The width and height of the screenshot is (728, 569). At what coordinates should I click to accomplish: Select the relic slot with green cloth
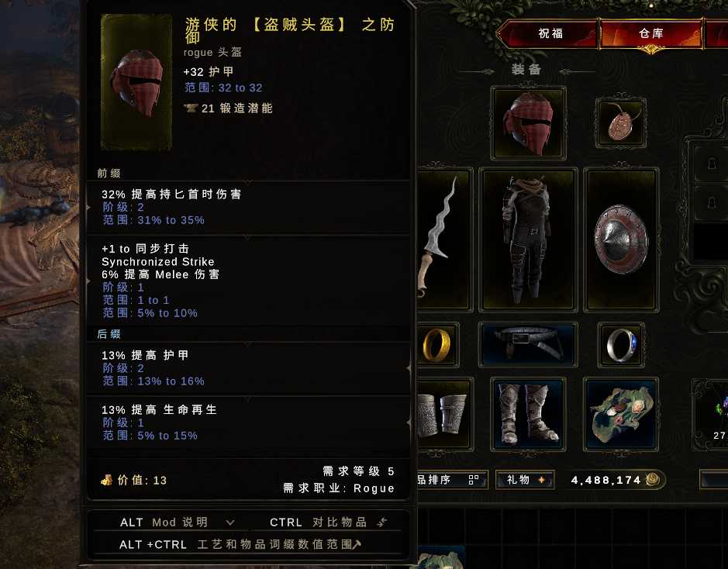pos(621,414)
